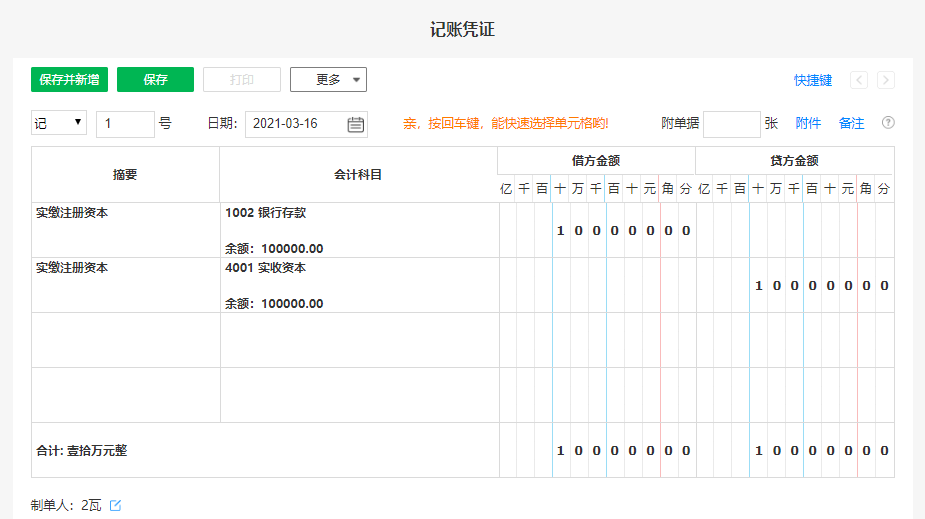Open the 更多 dropdown menu
The width and height of the screenshot is (925, 519).
coord(328,80)
